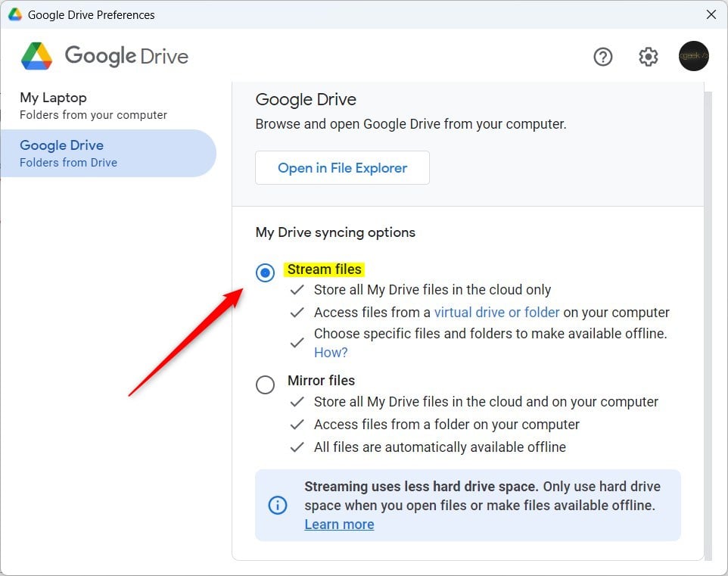
Task: Click 'All files are automatically available offline'
Action: (440, 447)
